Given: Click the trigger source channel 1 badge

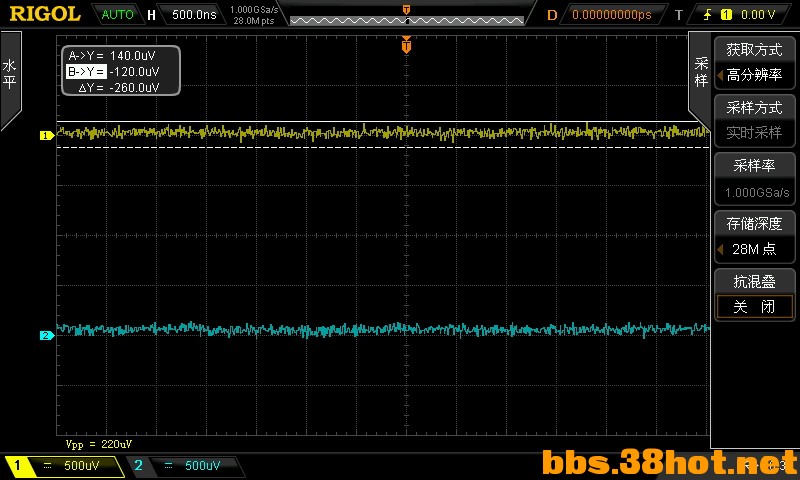Looking at the screenshot, I should click(x=726, y=15).
